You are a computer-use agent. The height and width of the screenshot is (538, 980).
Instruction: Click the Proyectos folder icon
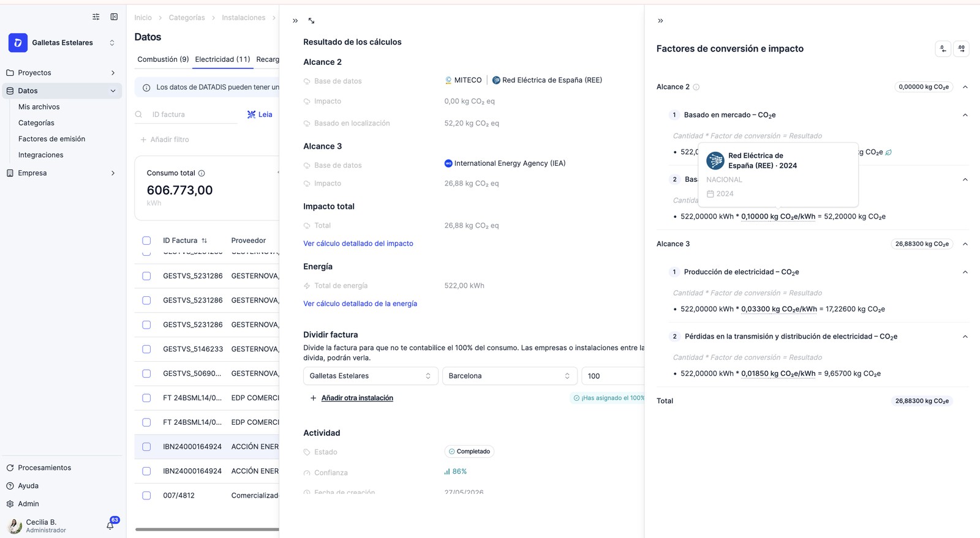pyautogui.click(x=10, y=73)
